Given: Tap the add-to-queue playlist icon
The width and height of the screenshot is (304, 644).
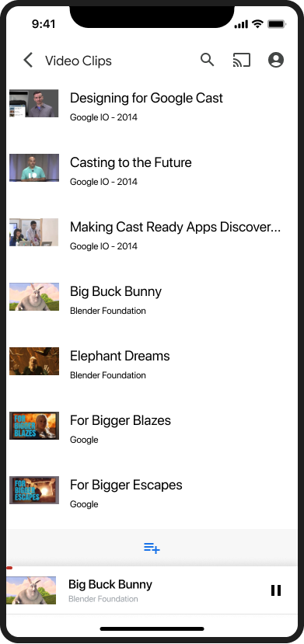Looking at the screenshot, I should 152,548.
